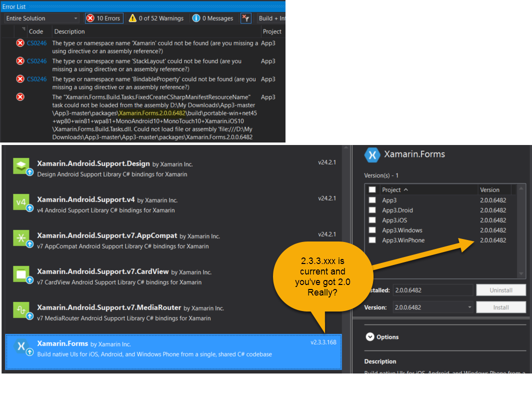Click the error icon on the BindableProperty row
Viewport: 532px width, 419px height.
pos(20,79)
